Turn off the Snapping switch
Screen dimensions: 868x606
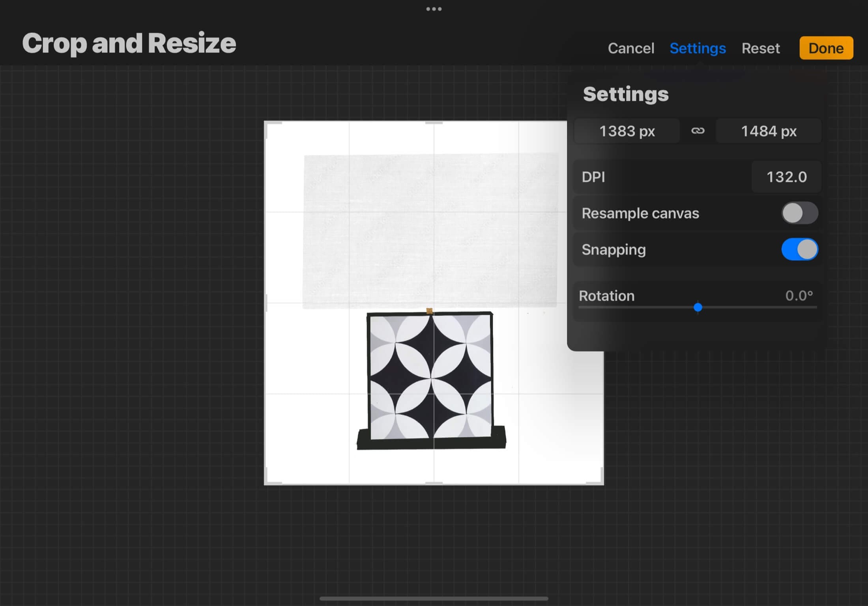[799, 249]
